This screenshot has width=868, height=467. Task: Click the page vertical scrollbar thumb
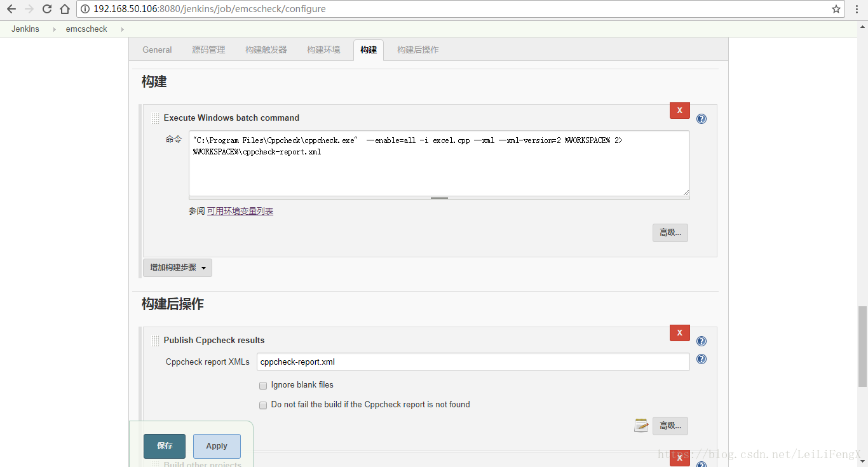[x=862, y=346]
